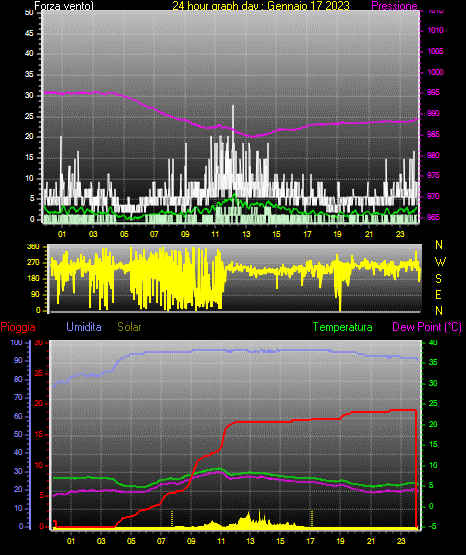This screenshot has height=555, width=466.
Task: Click hour '05' on the top chart axis
Action: click(124, 234)
